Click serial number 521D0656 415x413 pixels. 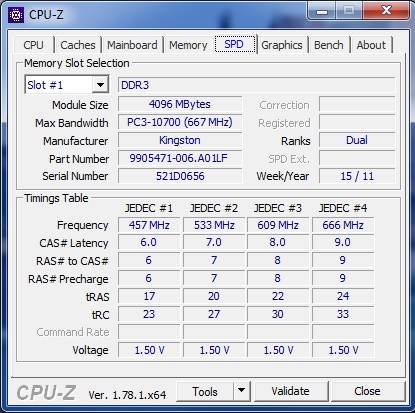click(x=180, y=176)
